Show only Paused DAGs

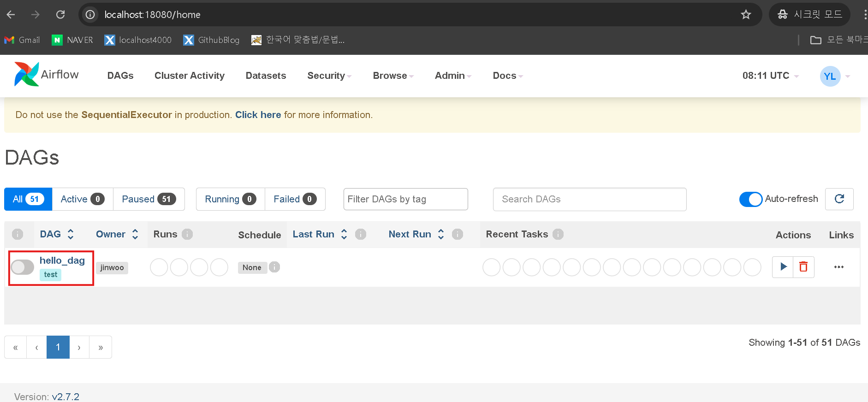(x=149, y=199)
